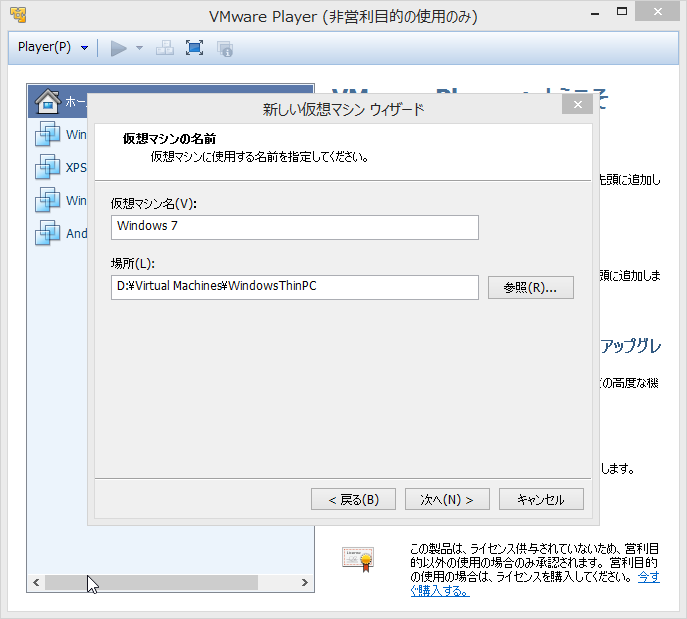Minimize the VMware Player window
This screenshot has height=619, width=687.
pos(595,14)
